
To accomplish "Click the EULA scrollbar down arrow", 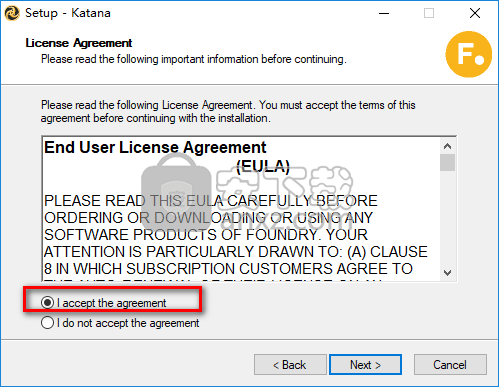I will click(x=447, y=273).
